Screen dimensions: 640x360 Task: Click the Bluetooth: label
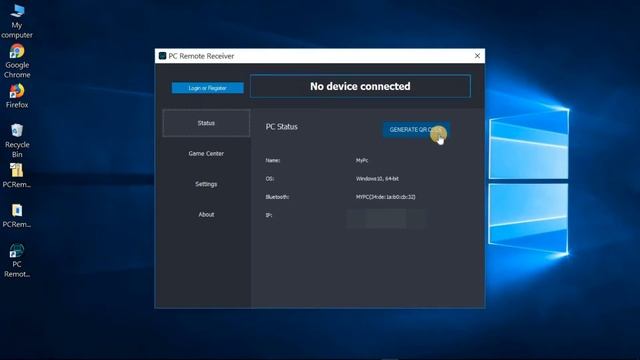point(277,197)
